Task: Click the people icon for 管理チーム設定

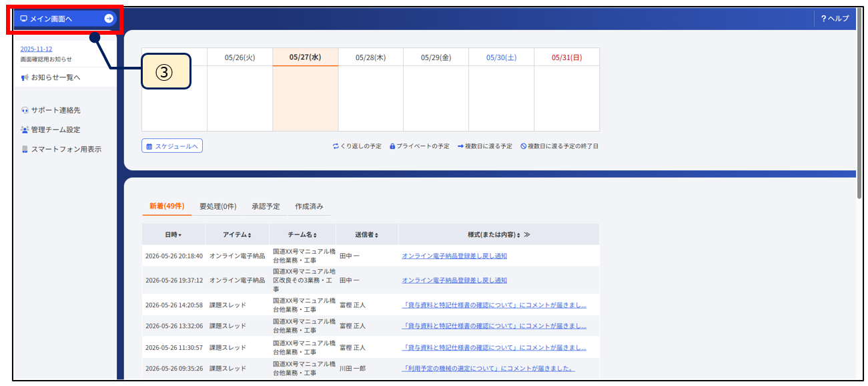Action: click(25, 130)
